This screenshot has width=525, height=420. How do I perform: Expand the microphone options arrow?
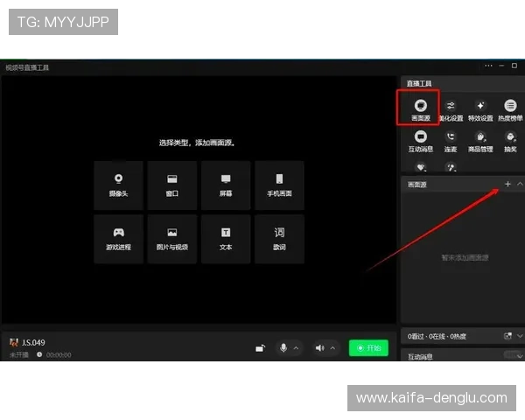(296, 347)
